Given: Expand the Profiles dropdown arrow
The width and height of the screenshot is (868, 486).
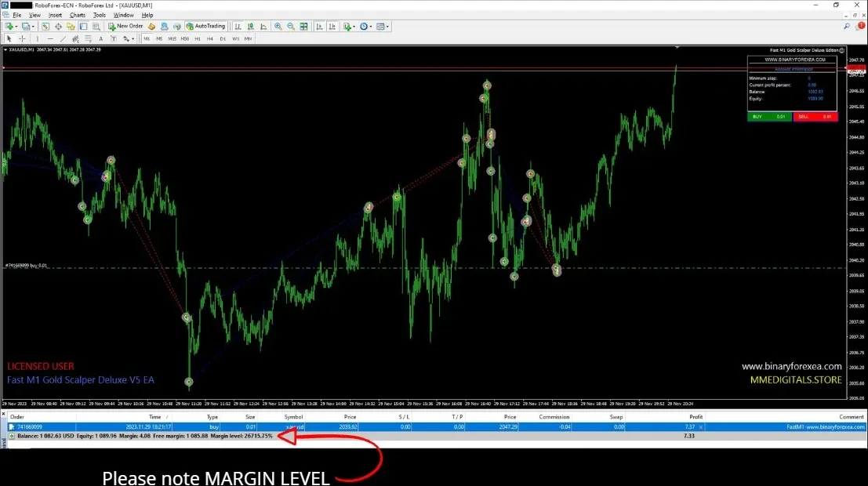Looking at the screenshot, I should [x=33, y=27].
